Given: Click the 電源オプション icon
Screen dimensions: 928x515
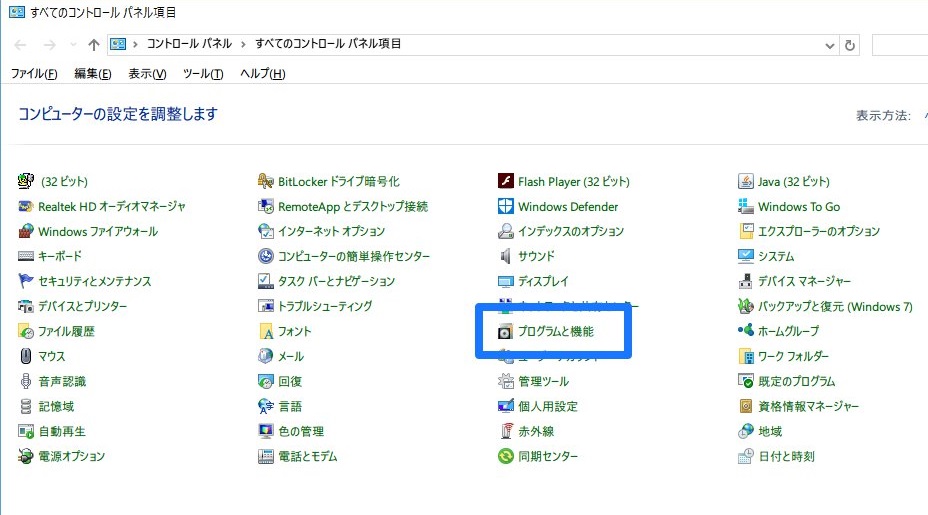Looking at the screenshot, I should coord(25,456).
